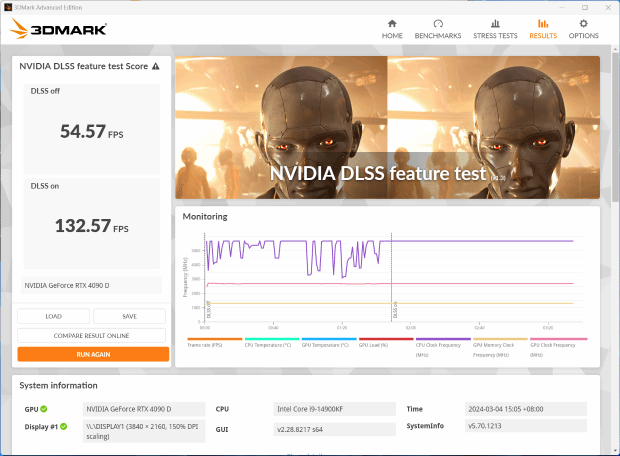This screenshot has height=456, width=620.
Task: Click the DLSS on marker in chart
Action: [x=395, y=310]
